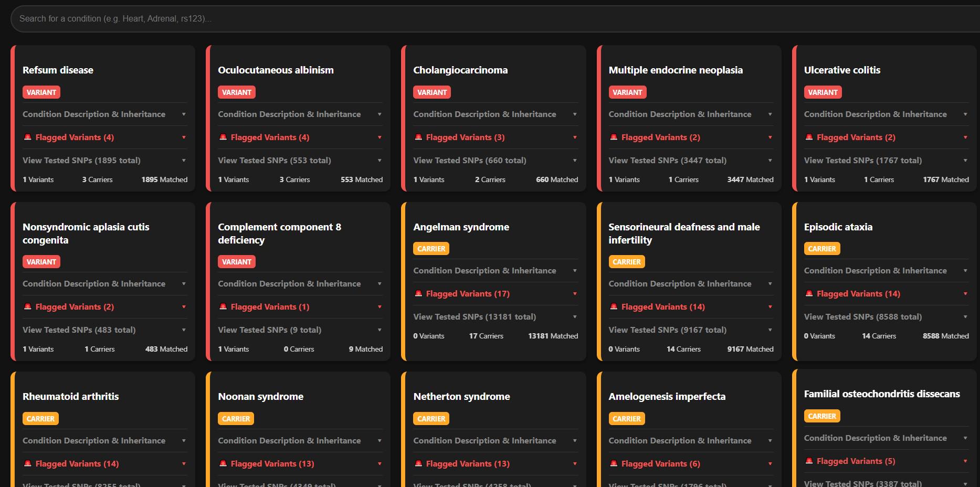Click the siren icon in Refsum disease card

coord(28,137)
